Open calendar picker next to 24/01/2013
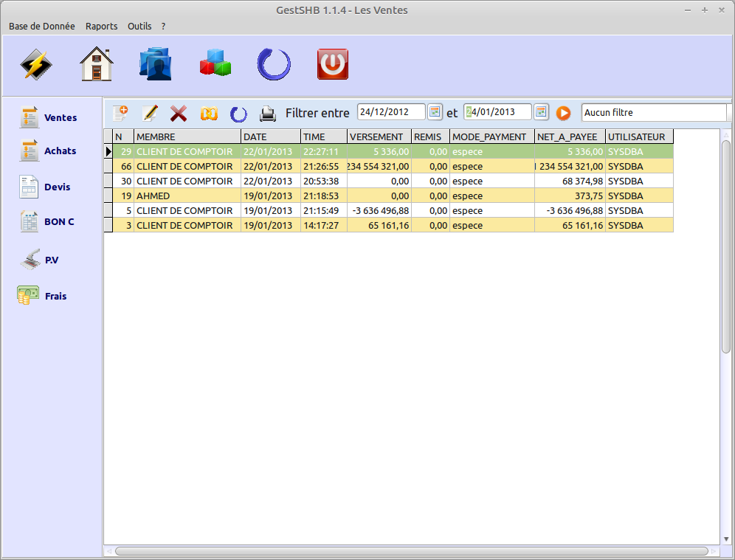Image resolution: width=735 pixels, height=560 pixels. [541, 112]
